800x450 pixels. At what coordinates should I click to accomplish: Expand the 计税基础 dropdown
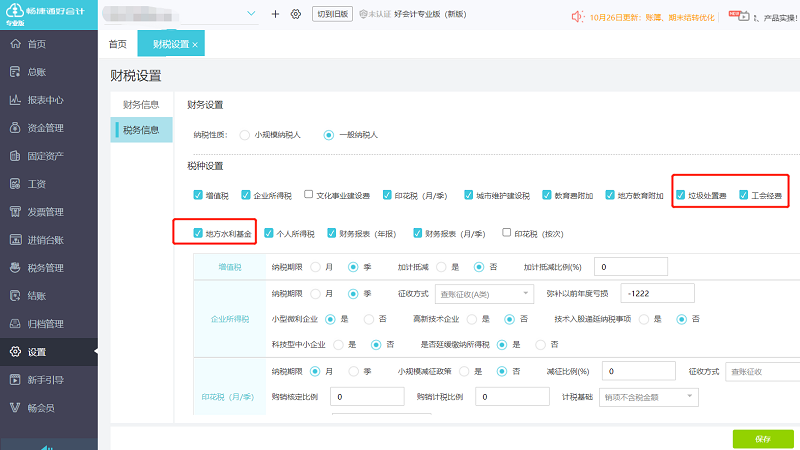[648, 397]
